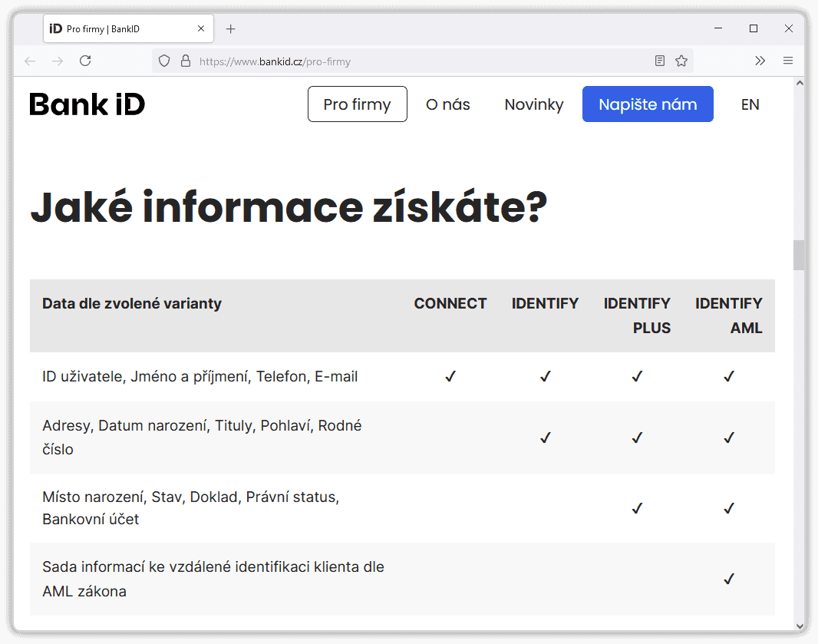Switch language to EN
This screenshot has width=818, height=644.
750,104
